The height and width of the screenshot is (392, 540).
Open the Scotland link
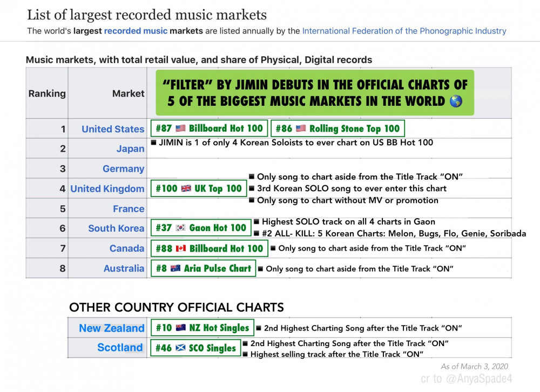coord(120,347)
